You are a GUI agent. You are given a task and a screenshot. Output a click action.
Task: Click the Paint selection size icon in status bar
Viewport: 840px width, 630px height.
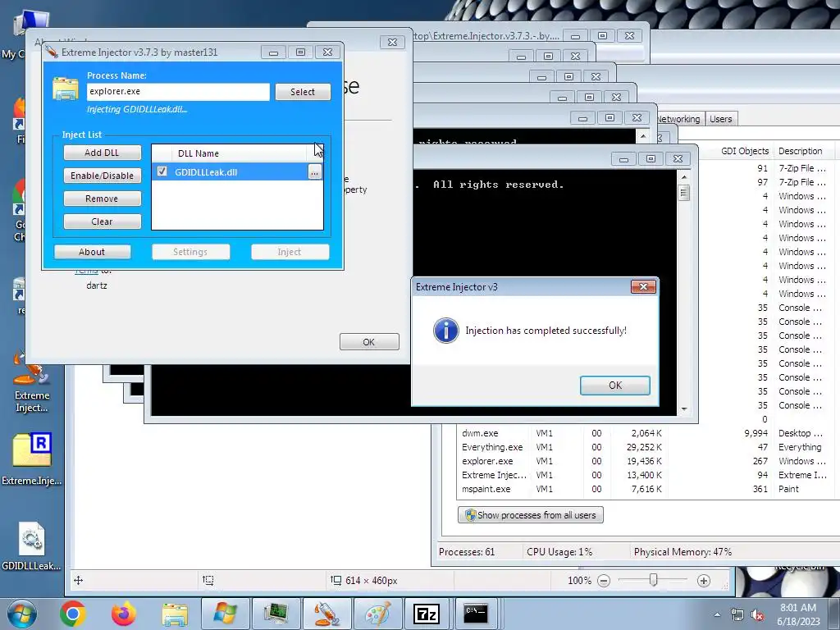tap(208, 580)
